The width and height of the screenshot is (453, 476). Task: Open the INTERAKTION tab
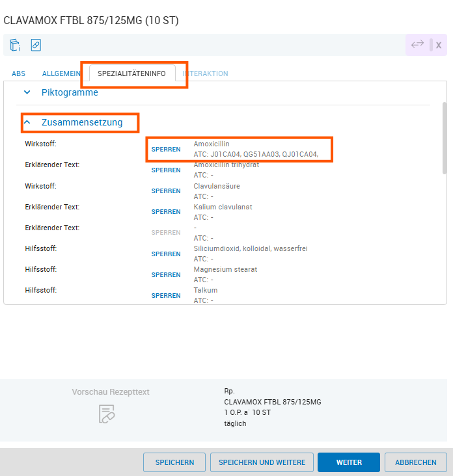point(206,73)
